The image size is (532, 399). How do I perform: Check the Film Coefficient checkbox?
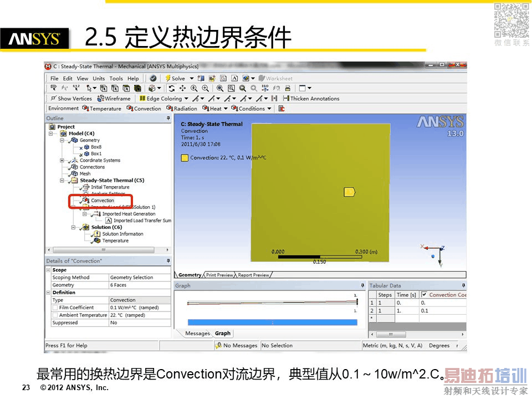click(55, 308)
